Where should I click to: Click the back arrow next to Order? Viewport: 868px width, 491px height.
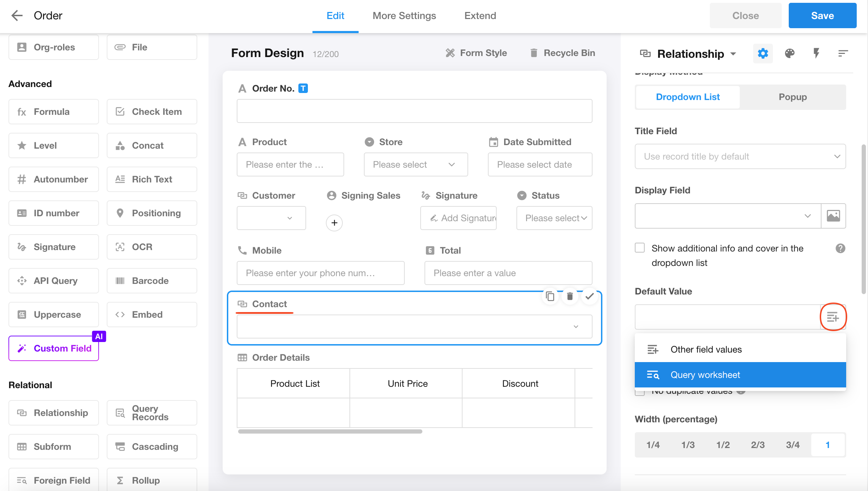(17, 15)
